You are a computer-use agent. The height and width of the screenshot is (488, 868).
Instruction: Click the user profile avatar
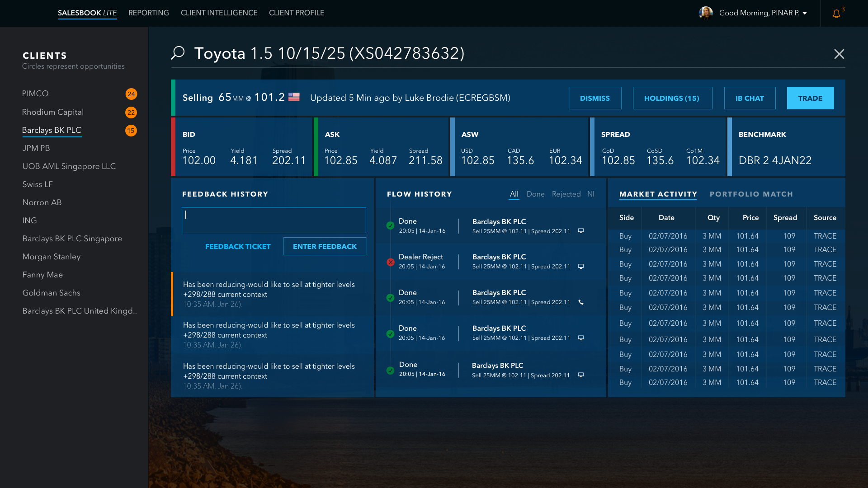click(706, 13)
